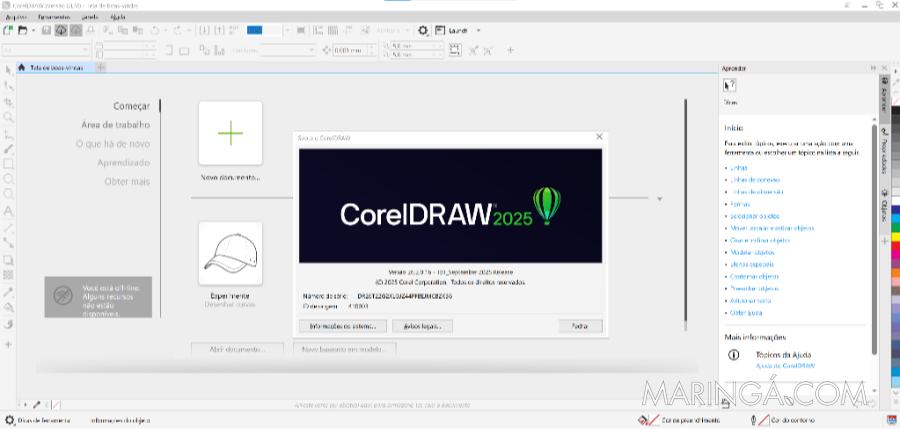Switch to Tela de boas-vindas tab

57,68
